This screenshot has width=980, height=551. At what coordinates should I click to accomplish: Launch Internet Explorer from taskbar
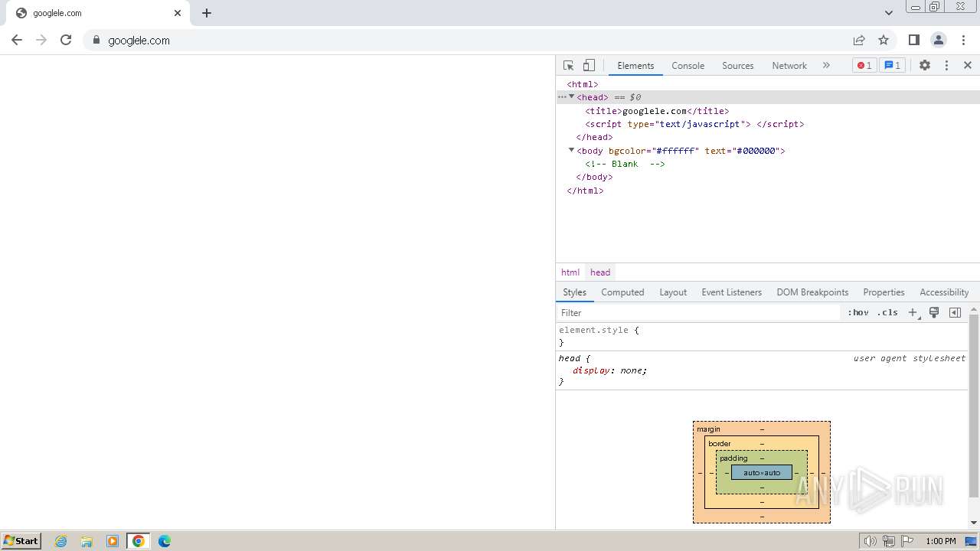61,541
